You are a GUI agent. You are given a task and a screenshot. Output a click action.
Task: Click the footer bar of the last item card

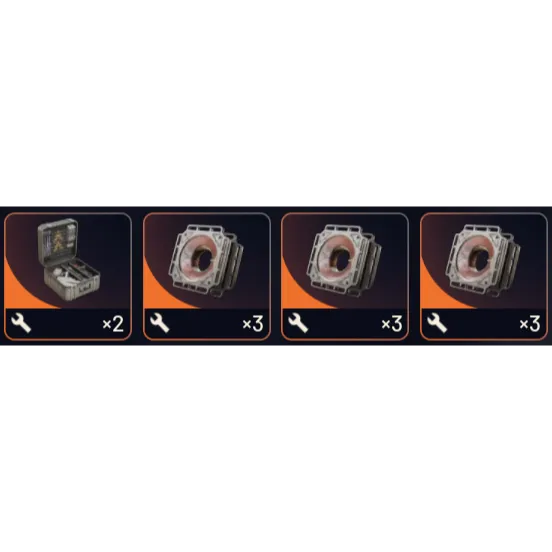click(x=484, y=324)
